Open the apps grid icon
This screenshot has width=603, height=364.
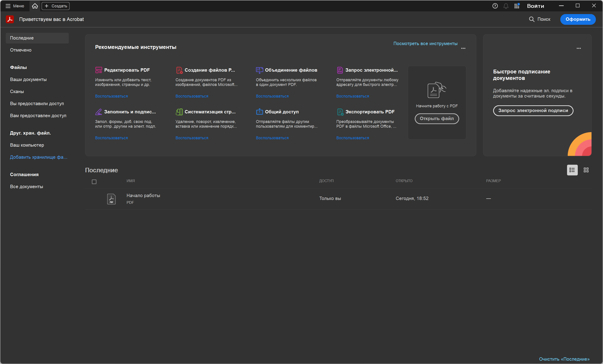[517, 6]
